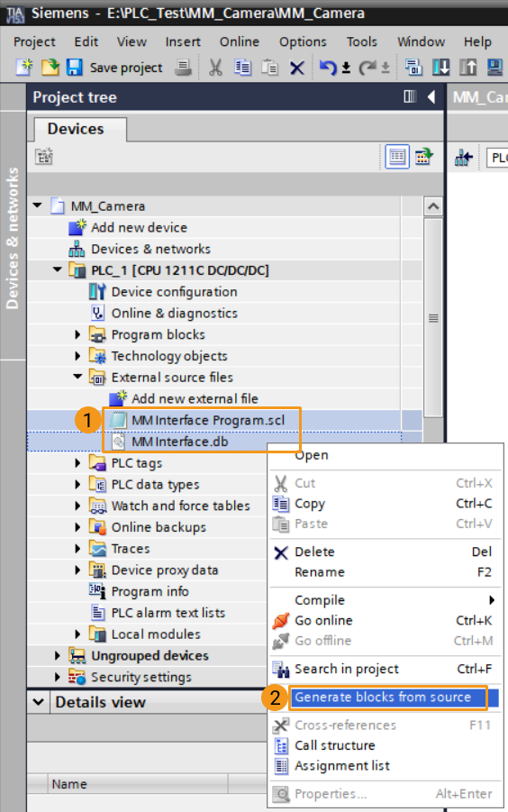
Task: Select the Devices tab
Action: (80, 129)
